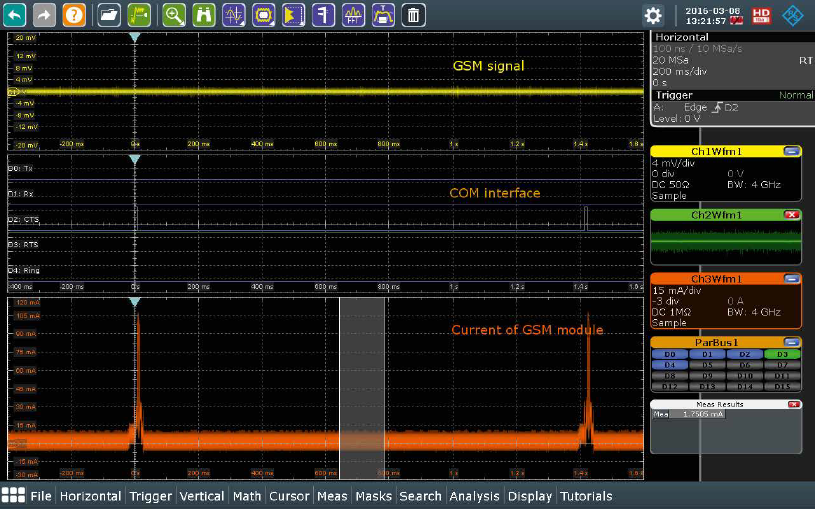This screenshot has height=509, width=815.
Task: Click the Undo arrow icon
Action: (x=16, y=15)
